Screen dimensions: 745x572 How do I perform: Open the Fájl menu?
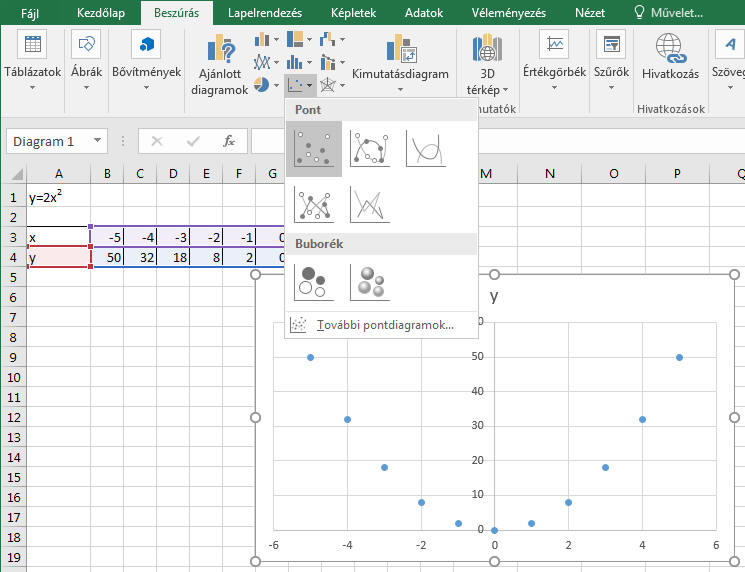(30, 13)
